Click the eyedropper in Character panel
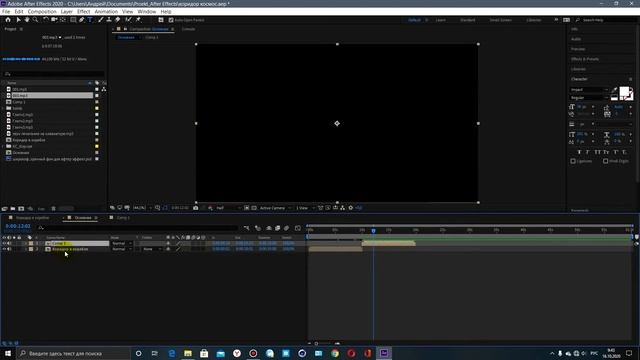Image resolution: width=640 pixels, height=360 pixels. click(614, 90)
